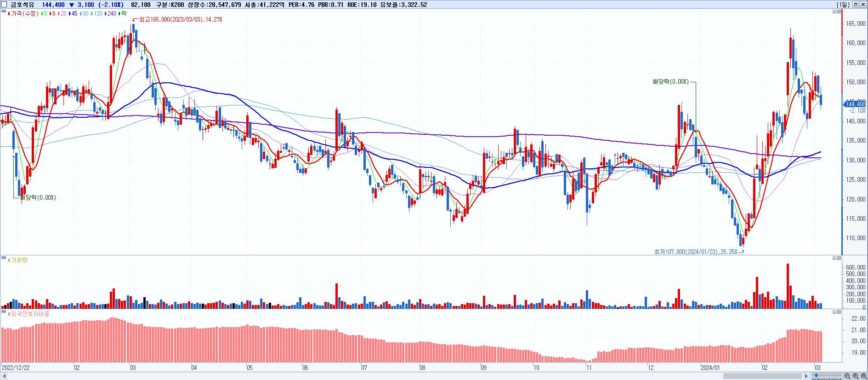Minimize the 거래량 volume pane
Image resolution: width=868 pixels, height=380 pixels.
pyautogui.click(x=834, y=259)
